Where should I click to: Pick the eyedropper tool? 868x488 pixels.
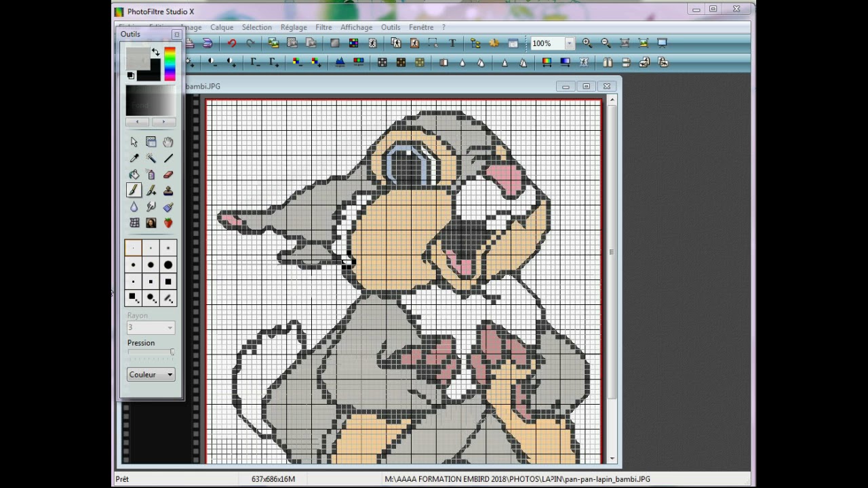134,158
